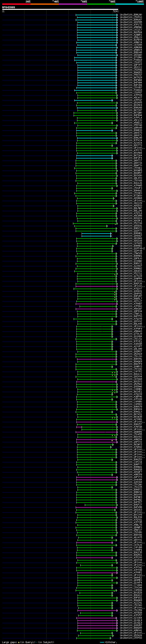
Task: Select hit label UniRef100_B4FCB4
Action: 131,85
